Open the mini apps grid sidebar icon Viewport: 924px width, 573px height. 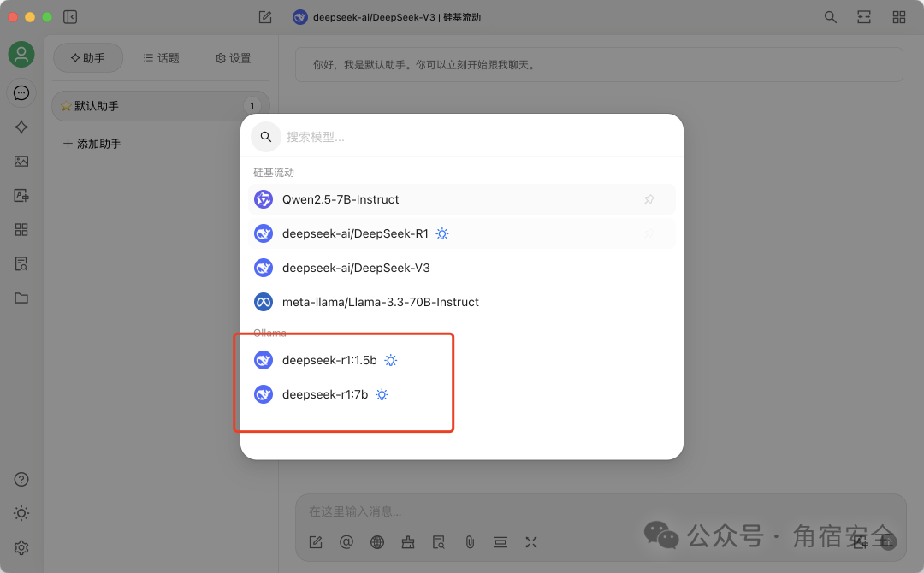tap(21, 230)
